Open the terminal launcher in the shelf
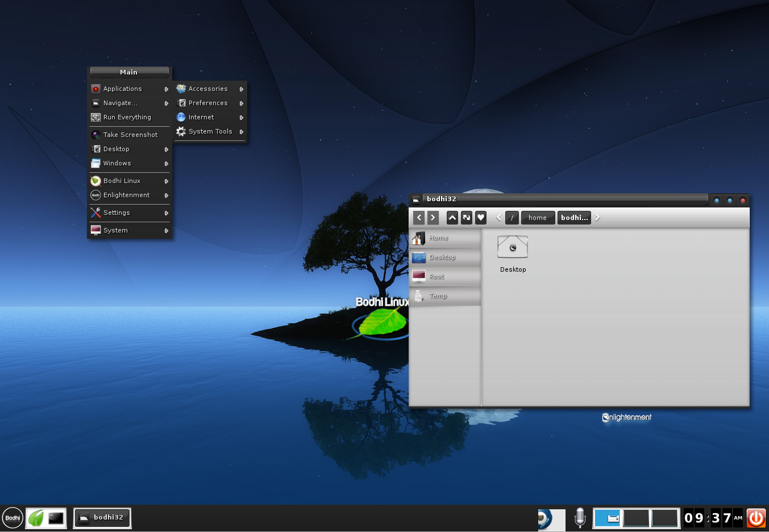The width and height of the screenshot is (769, 532). [56, 518]
